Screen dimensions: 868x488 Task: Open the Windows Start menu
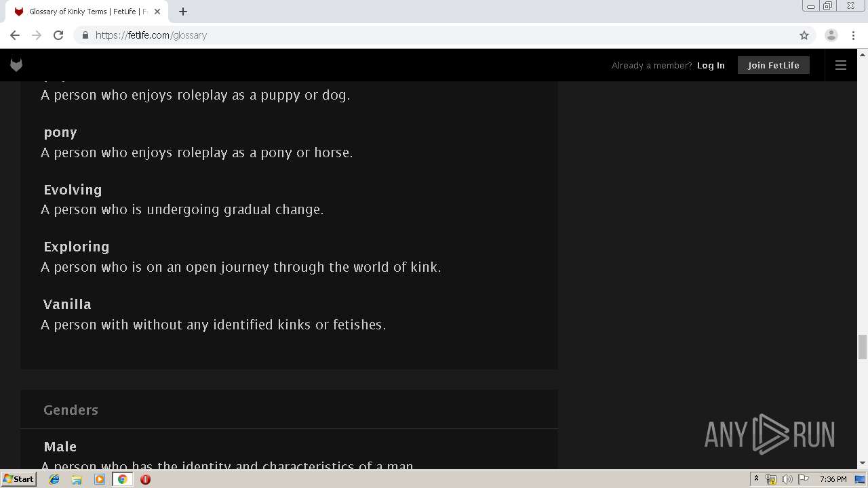[18, 479]
